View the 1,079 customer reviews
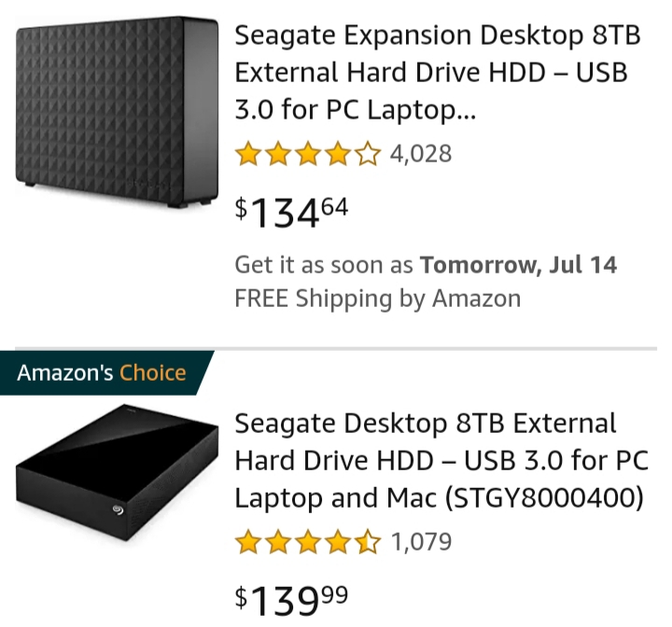Viewport: 672px width, 627px height. click(x=422, y=542)
